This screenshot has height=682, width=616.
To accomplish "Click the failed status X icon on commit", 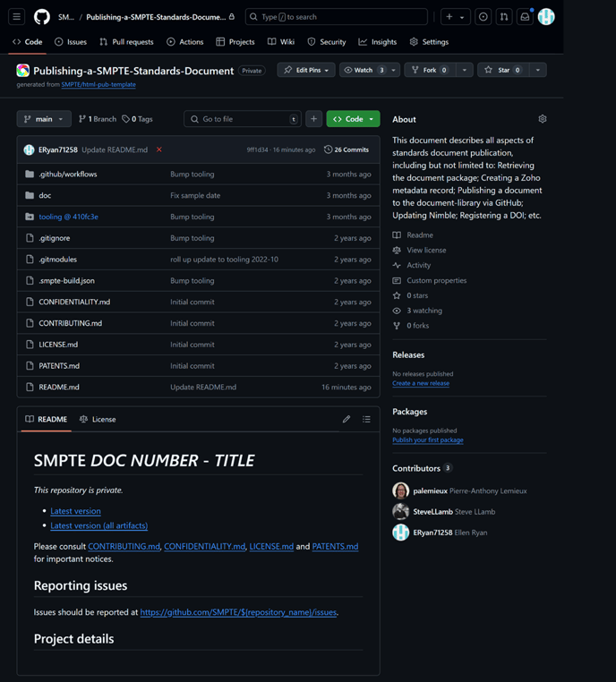I will point(159,149).
